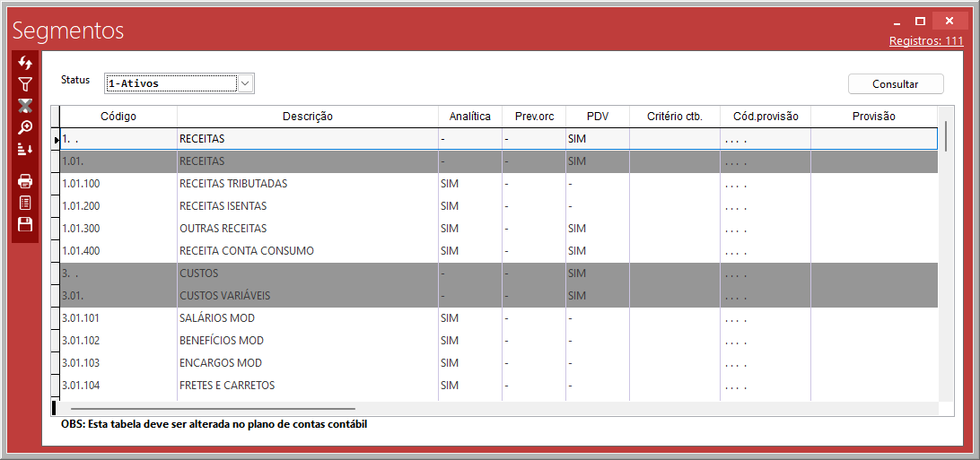Click the Cód.provisão column header
This screenshot has height=460, width=980.
point(766,116)
